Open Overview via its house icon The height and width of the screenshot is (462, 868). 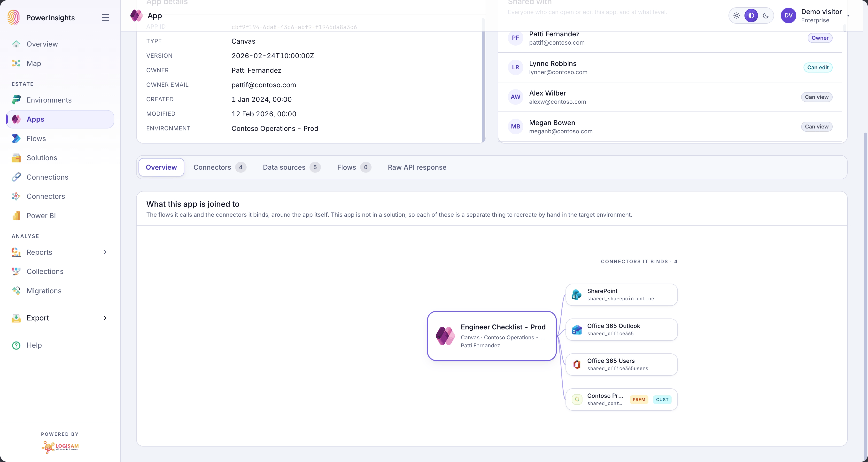tap(16, 44)
